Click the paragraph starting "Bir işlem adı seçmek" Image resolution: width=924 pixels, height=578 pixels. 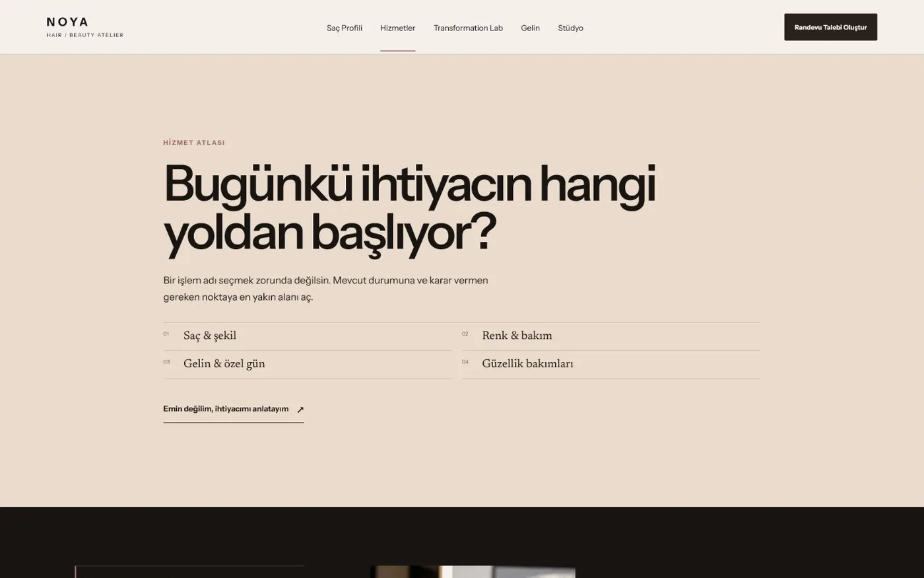pyautogui.click(x=325, y=289)
